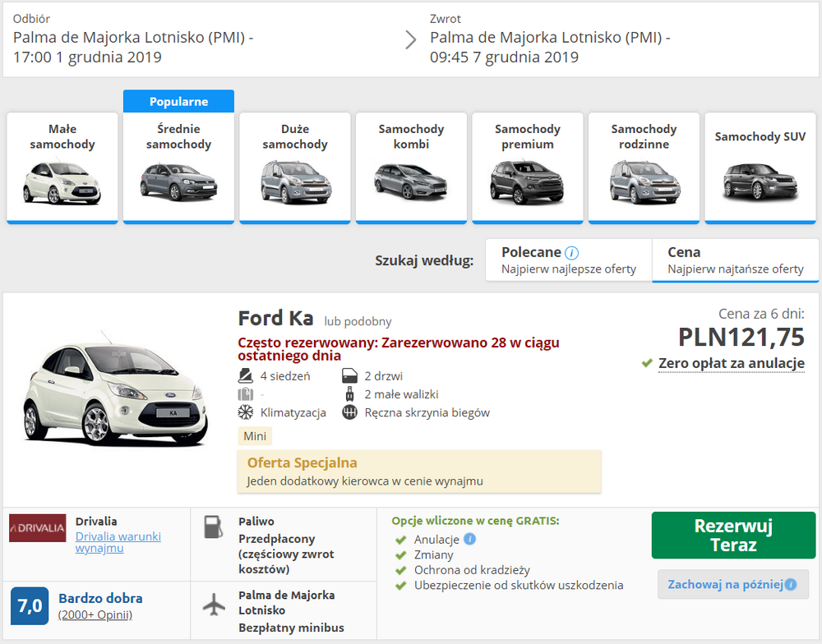Click the luggage icon for 2 małe walizki

point(349,393)
